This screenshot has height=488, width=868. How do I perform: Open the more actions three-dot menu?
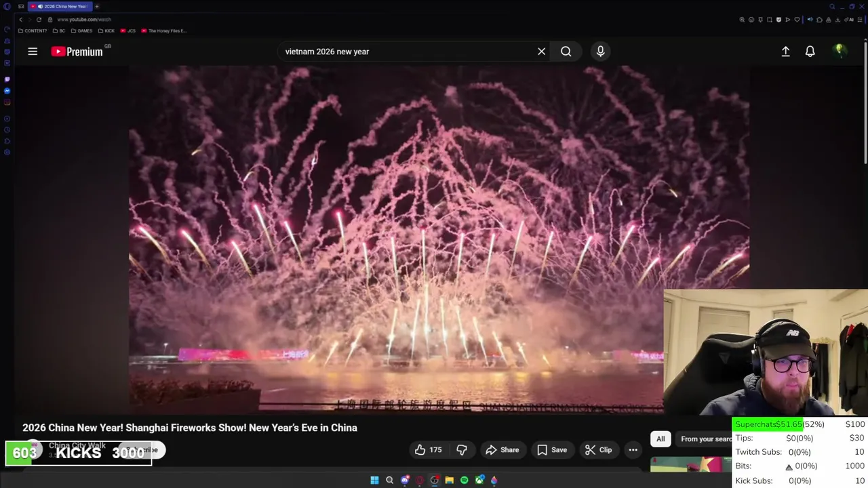pyautogui.click(x=633, y=450)
